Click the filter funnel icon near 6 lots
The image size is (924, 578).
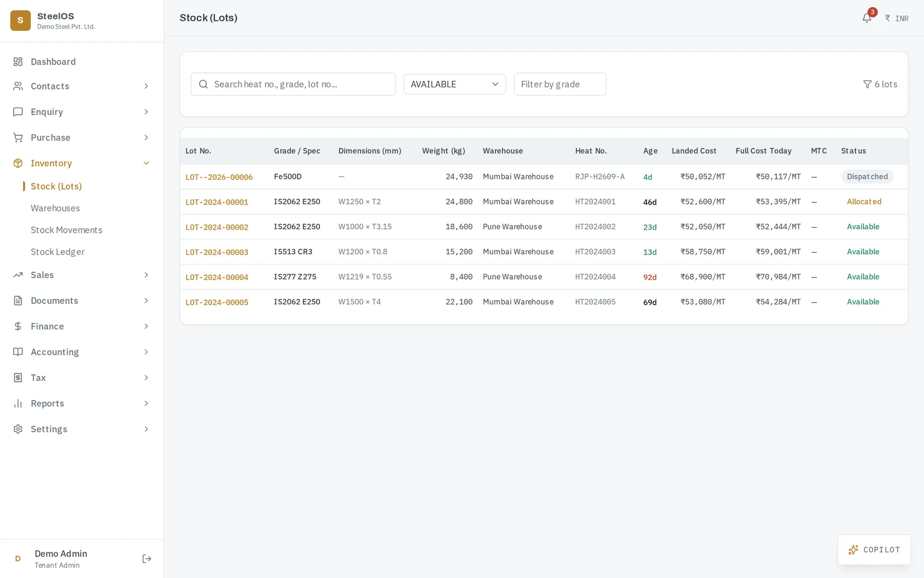pyautogui.click(x=867, y=84)
